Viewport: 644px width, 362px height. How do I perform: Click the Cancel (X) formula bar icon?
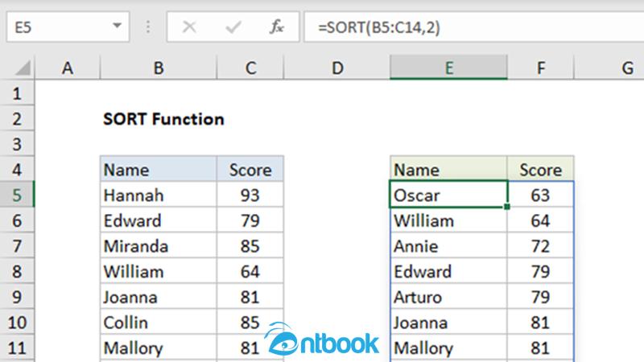189,27
